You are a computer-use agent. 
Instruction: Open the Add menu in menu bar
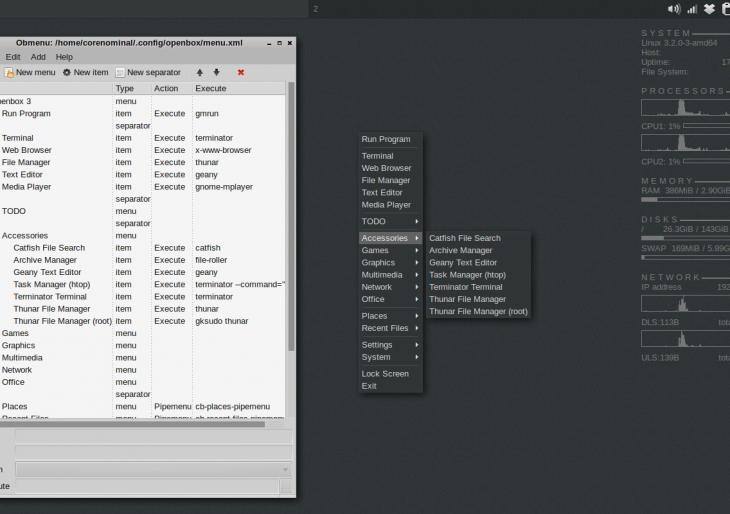38,57
